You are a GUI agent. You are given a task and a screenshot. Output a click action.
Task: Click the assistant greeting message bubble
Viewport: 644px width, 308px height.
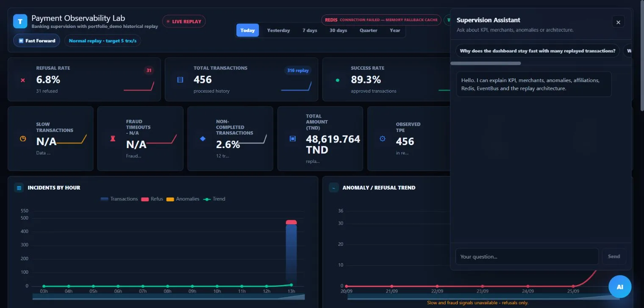click(x=534, y=84)
